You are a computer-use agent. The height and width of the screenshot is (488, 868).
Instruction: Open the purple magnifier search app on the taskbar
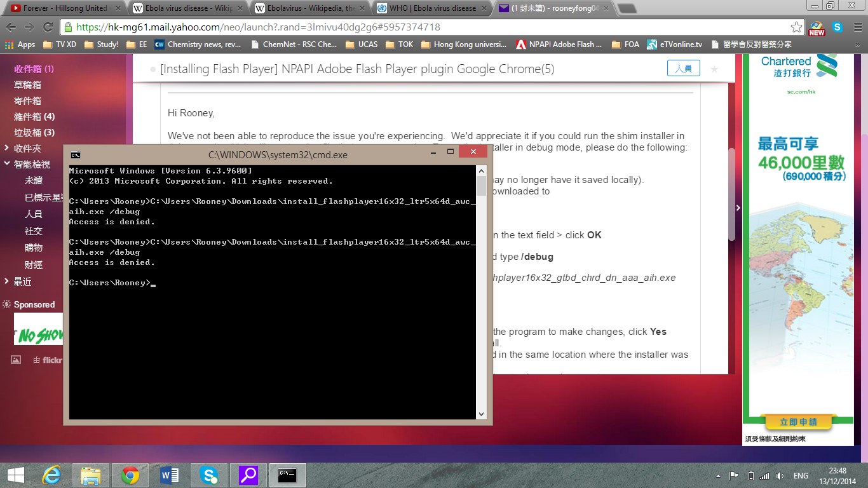coord(248,475)
